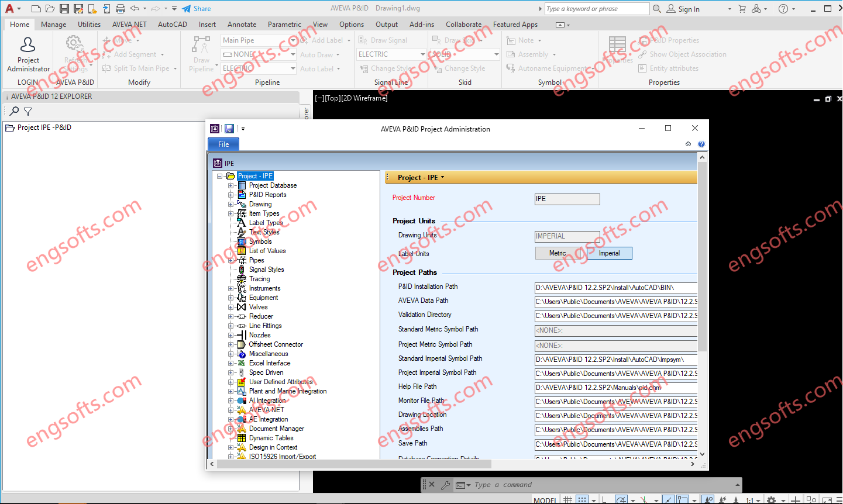Click the Draw Pipeline tool icon
This screenshot has height=504, width=843.
pyautogui.click(x=201, y=46)
